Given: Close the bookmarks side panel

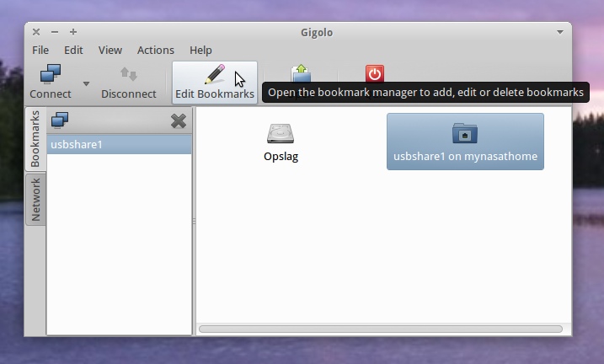Looking at the screenshot, I should click(179, 121).
